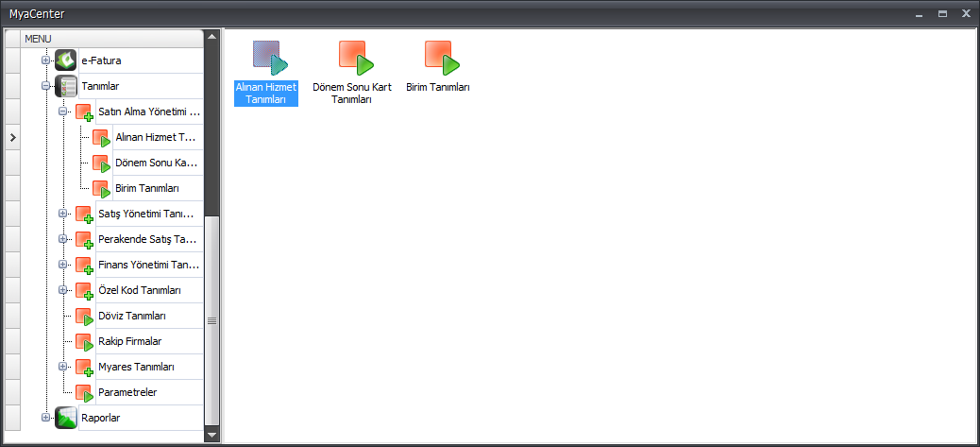980x447 pixels.
Task: Click the Raporlar chart icon in the tree
Action: (66, 418)
